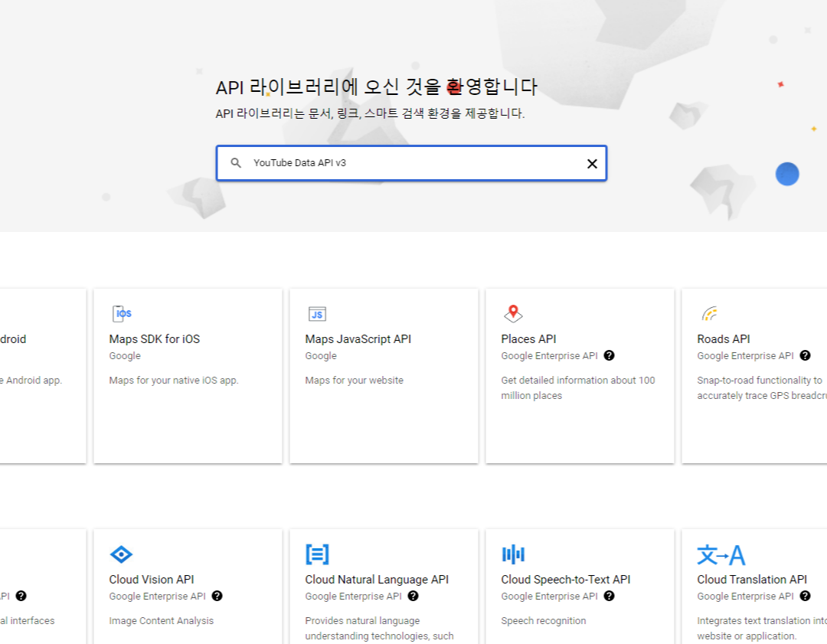
Task: Click the help icon under Cloud Natural Language API
Action: tap(413, 596)
